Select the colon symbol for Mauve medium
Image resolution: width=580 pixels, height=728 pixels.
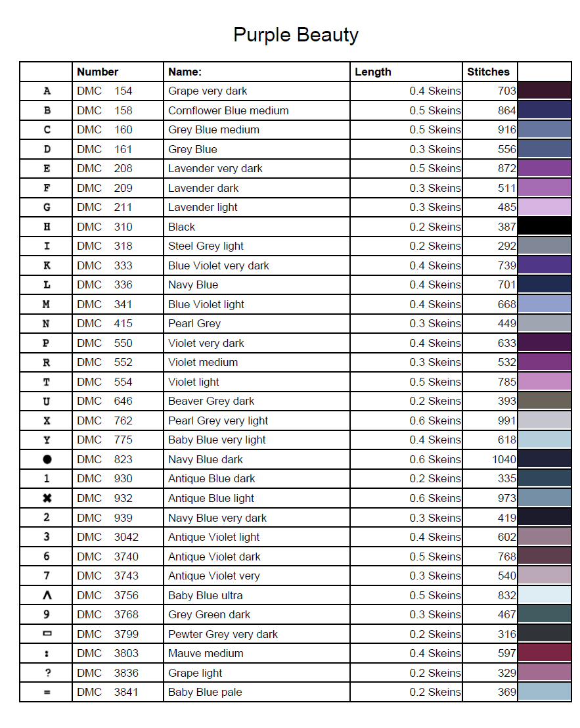coord(47,653)
